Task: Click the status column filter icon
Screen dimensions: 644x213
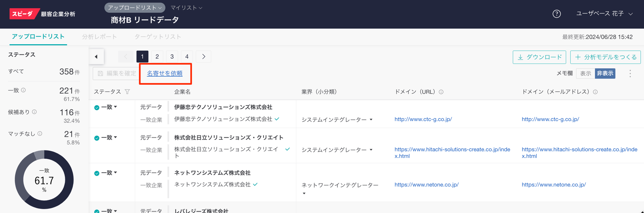Action: tap(127, 92)
